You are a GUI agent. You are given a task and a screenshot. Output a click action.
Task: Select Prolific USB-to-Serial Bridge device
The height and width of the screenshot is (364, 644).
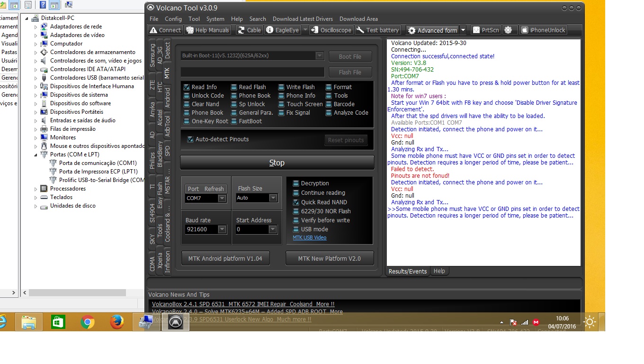coord(97,180)
